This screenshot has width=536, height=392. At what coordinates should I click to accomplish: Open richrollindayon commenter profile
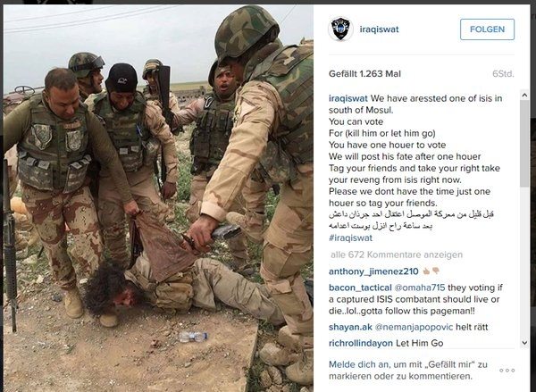[361, 343]
